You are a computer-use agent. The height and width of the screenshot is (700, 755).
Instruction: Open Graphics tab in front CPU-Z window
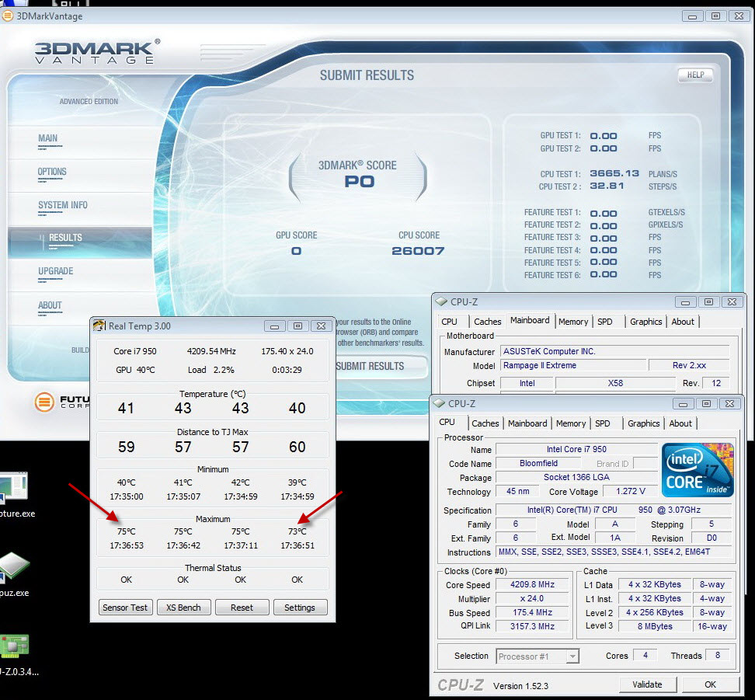click(643, 423)
